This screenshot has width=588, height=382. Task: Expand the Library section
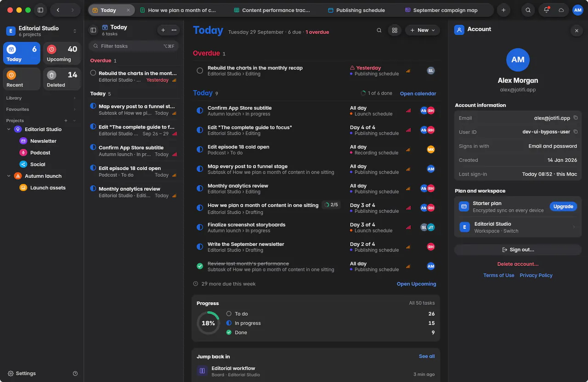pos(41,98)
